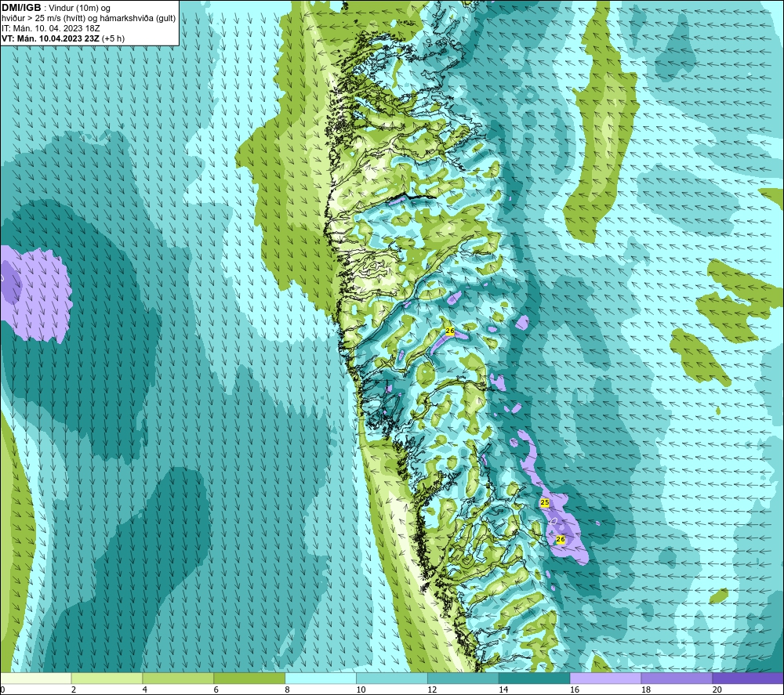Click the "hámarkshviða (gult)" text
This screenshot has width=784, height=695.
pyautogui.click(x=137, y=19)
